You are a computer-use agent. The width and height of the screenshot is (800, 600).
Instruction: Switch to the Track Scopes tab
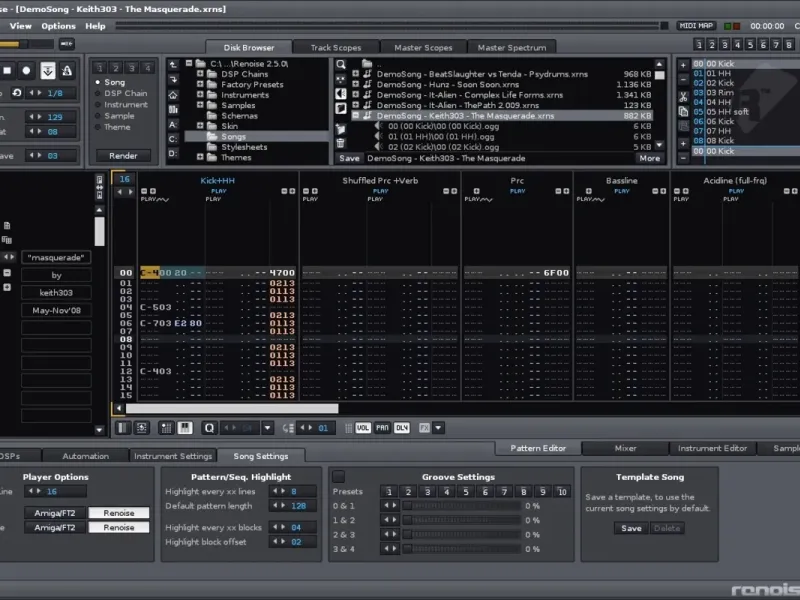pyautogui.click(x=334, y=47)
